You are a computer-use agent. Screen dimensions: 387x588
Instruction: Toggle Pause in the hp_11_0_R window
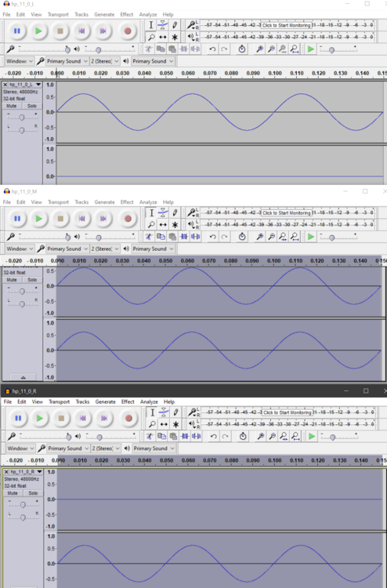[18, 418]
